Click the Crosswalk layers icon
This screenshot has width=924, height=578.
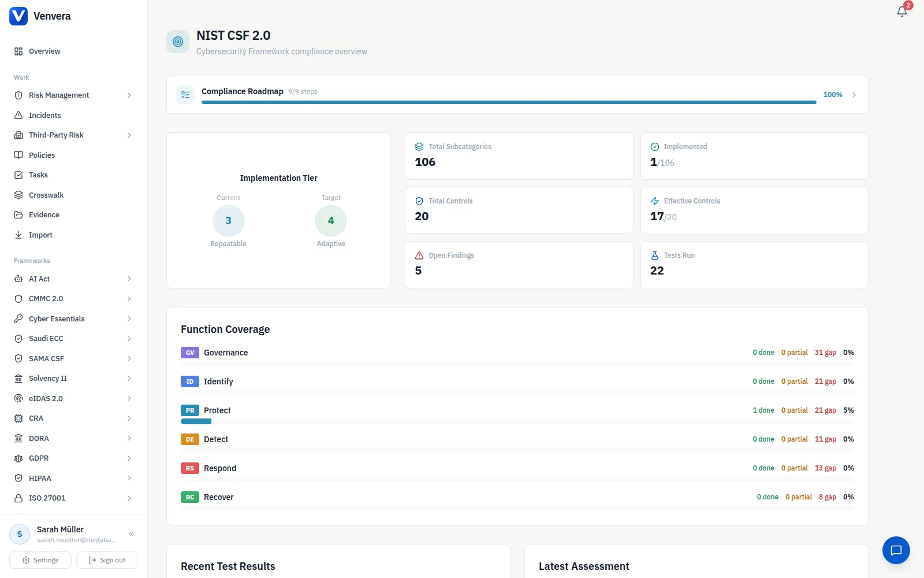click(18, 195)
